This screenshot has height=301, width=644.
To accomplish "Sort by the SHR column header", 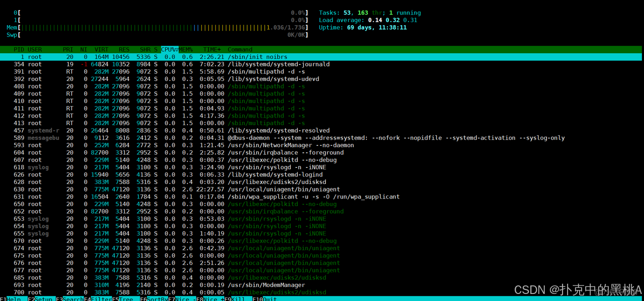I will point(145,49).
